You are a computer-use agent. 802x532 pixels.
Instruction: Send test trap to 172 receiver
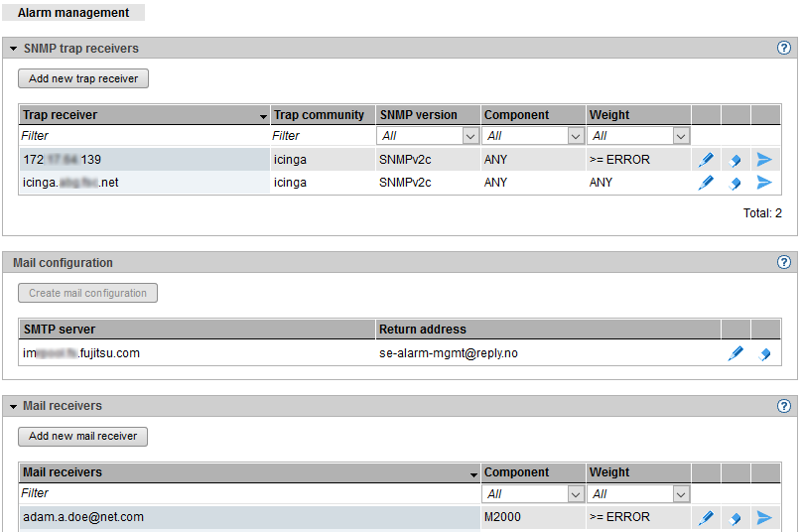764,159
